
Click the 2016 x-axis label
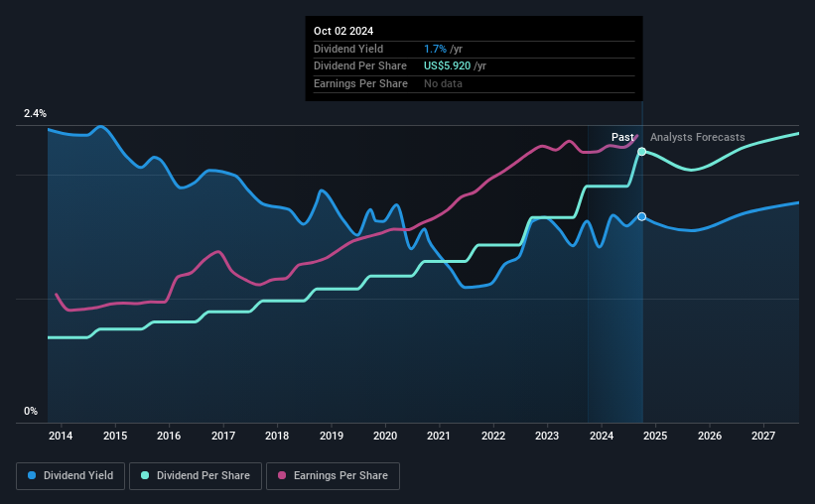[169, 436]
